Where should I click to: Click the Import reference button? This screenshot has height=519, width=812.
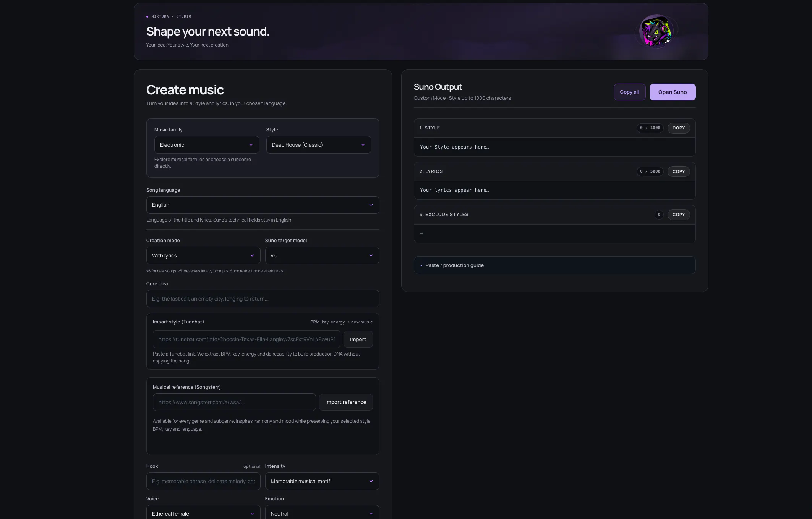[x=345, y=402]
